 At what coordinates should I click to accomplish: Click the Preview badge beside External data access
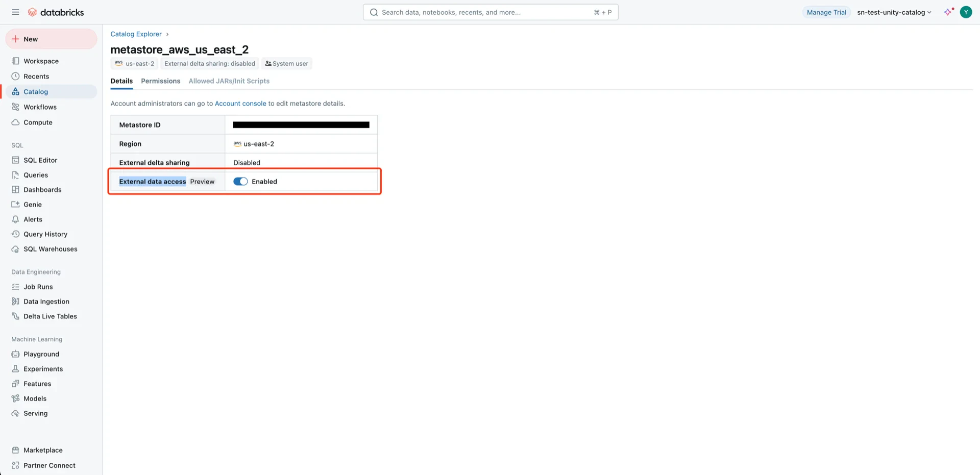click(x=202, y=181)
